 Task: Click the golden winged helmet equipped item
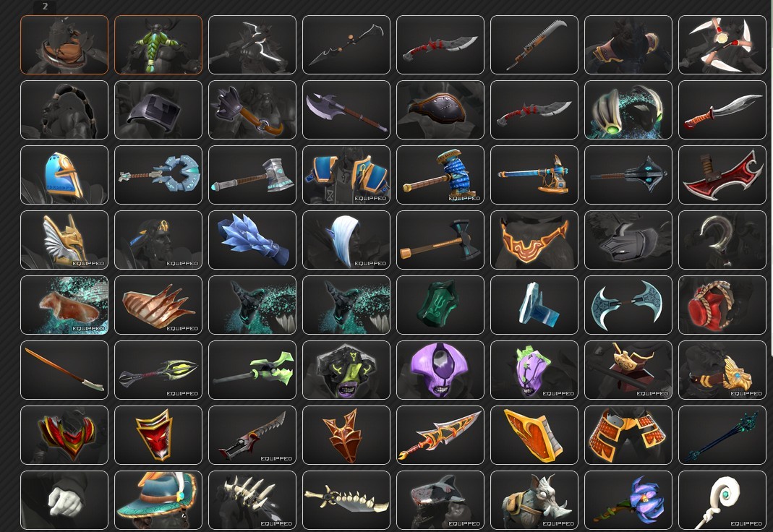pos(64,240)
